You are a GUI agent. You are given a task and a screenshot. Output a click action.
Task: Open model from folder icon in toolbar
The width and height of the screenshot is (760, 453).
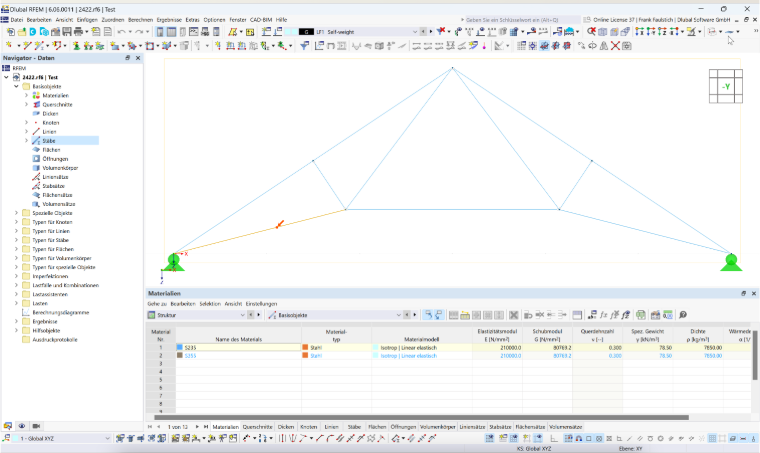21,31
